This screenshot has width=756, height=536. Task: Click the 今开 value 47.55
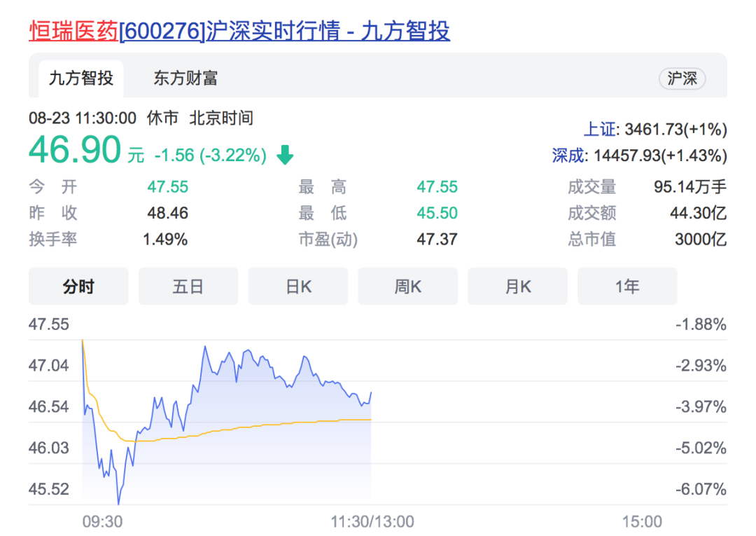[168, 186]
